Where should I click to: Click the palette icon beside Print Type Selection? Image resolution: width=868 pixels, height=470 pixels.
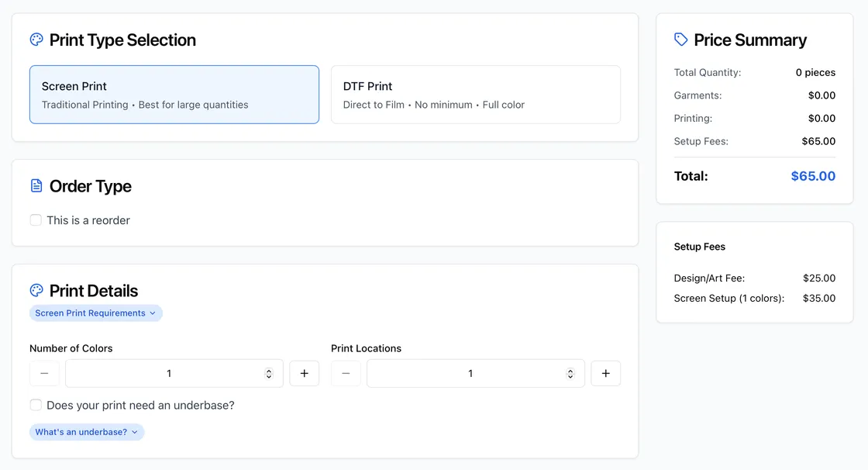point(36,39)
